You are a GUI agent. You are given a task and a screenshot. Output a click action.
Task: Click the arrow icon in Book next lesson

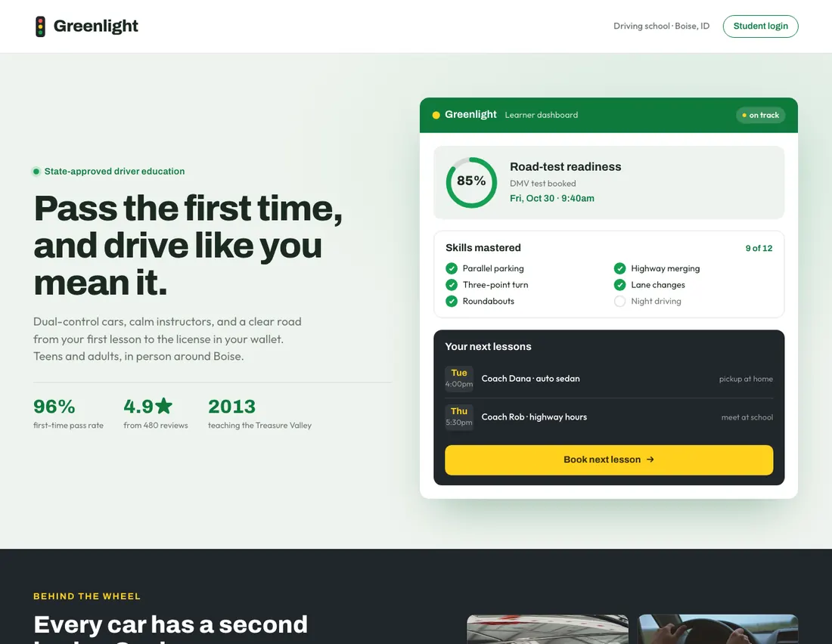650,460
